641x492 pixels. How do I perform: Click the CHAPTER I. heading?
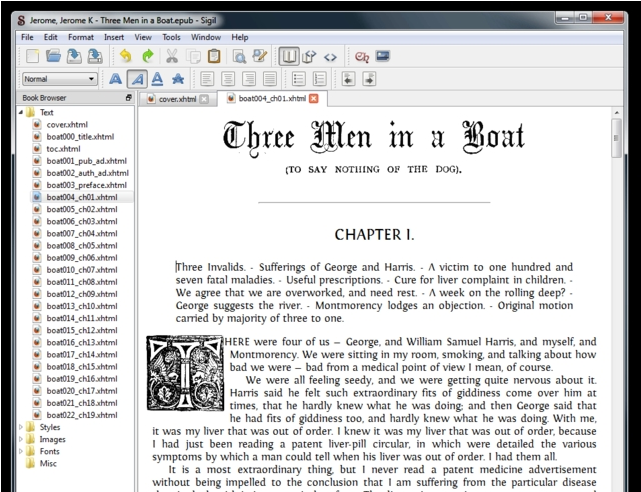(374, 235)
